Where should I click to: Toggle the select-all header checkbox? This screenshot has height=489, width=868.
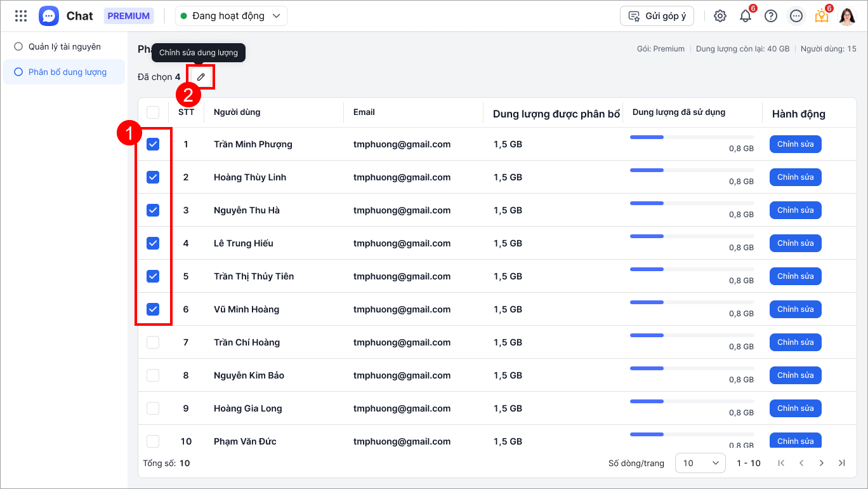153,112
